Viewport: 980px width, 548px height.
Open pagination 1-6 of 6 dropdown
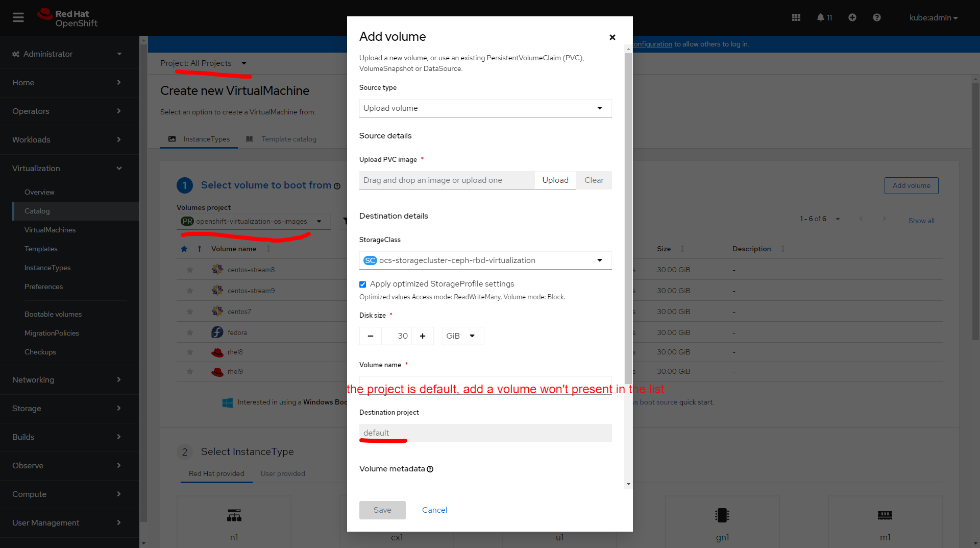click(820, 219)
